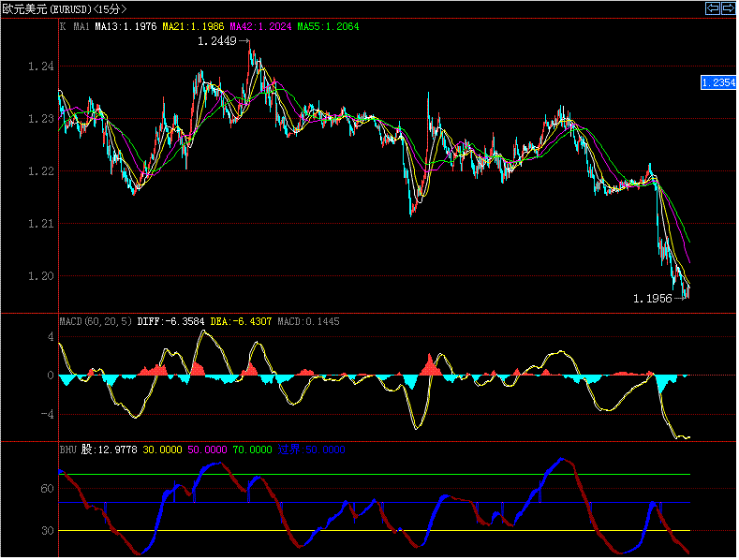Image resolution: width=739 pixels, height=560 pixels.
Task: Click the 1.2449 high price marker
Action: pyautogui.click(x=219, y=42)
